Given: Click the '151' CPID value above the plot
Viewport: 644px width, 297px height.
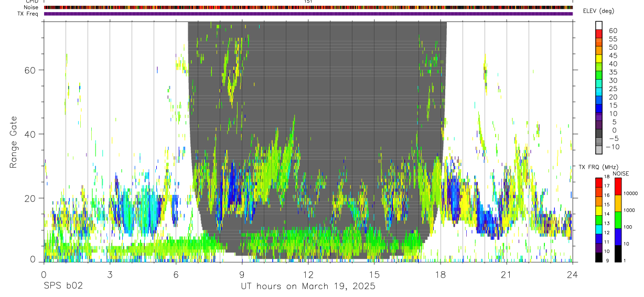Looking at the screenshot, I should (308, 2).
